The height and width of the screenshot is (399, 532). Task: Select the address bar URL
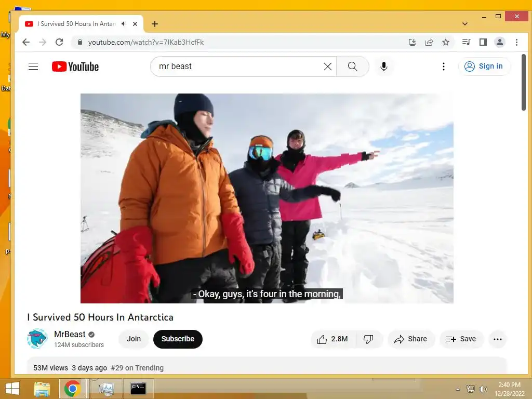pos(146,42)
